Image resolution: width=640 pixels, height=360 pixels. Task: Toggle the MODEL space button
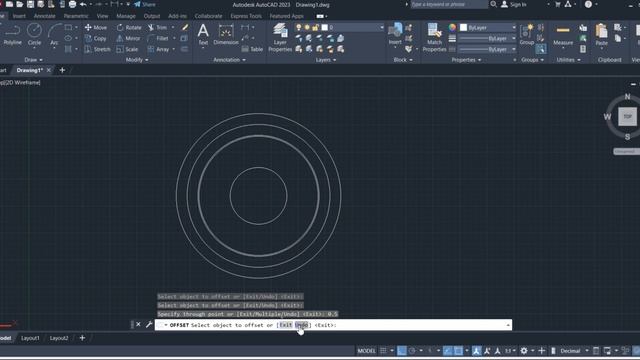[x=366, y=351]
